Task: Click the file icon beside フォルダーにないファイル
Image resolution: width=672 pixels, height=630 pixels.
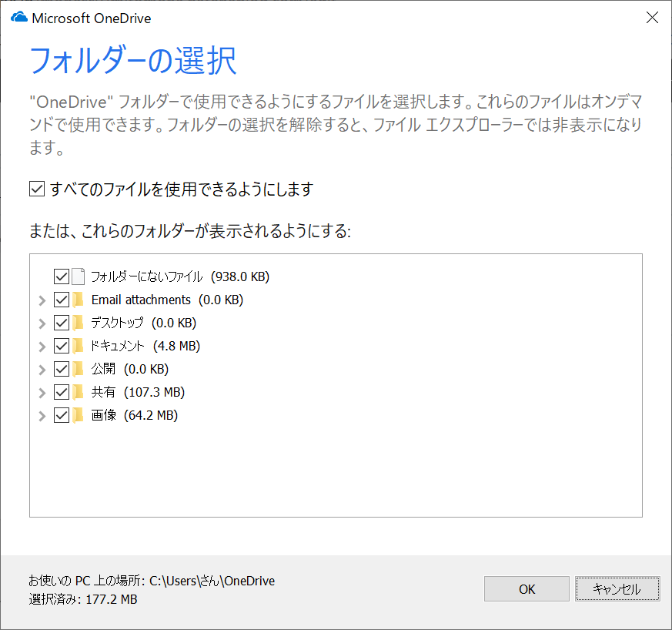Action: pyautogui.click(x=78, y=276)
